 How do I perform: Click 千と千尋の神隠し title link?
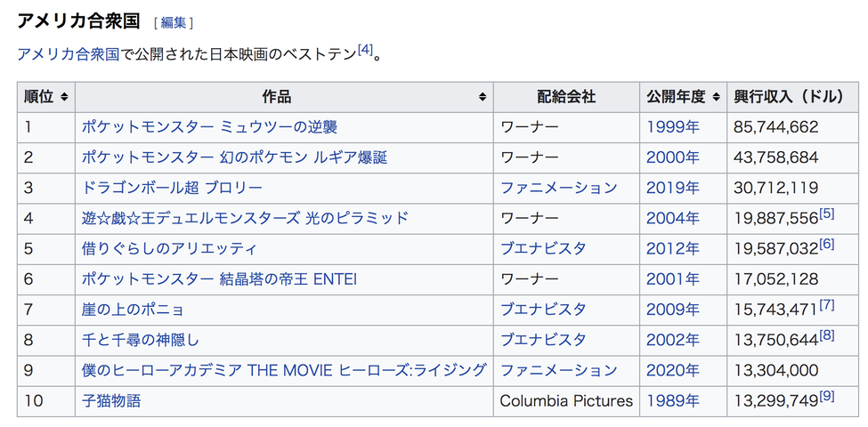point(141,340)
